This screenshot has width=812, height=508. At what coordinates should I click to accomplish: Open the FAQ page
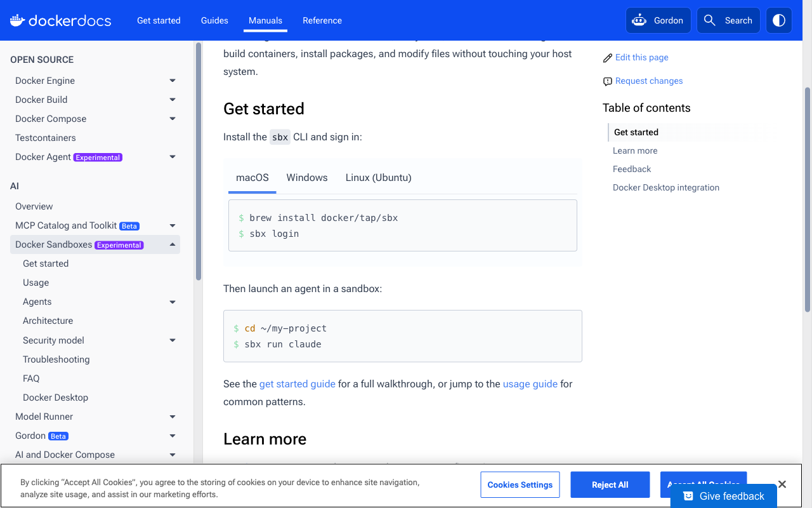coord(31,378)
